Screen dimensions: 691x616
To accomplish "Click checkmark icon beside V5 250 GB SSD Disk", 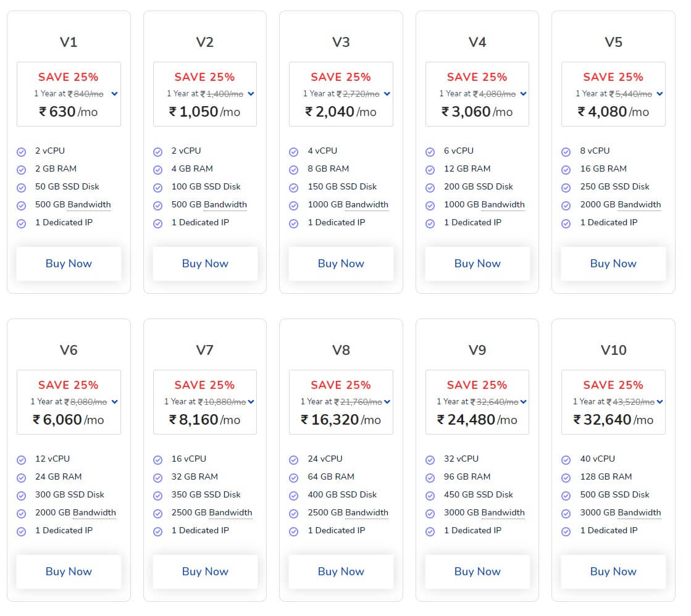I will click(x=566, y=188).
